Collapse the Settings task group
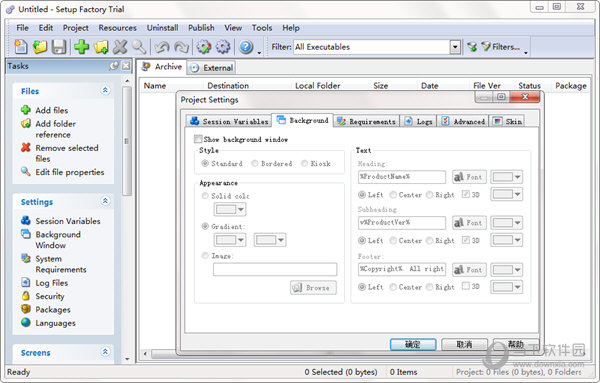 coord(105,201)
